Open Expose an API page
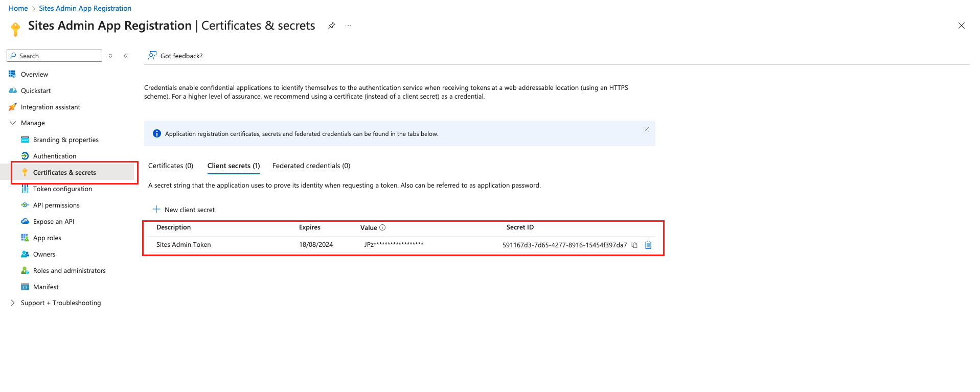Viewport: 980px width, 392px height. click(x=54, y=222)
